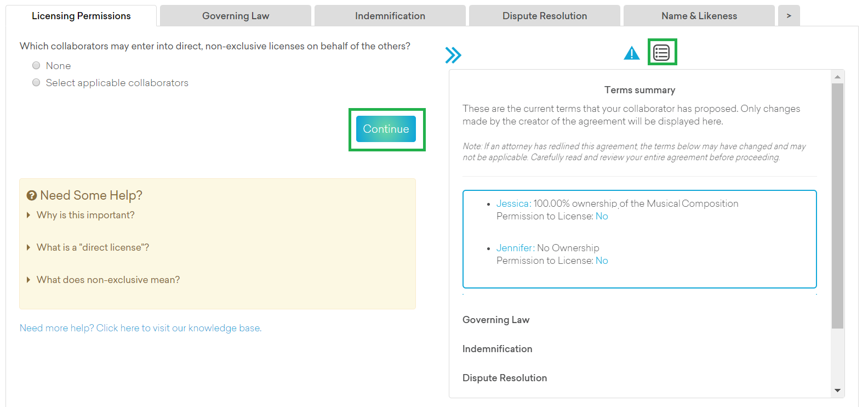Image resolution: width=868 pixels, height=407 pixels.
Task: Go to the Dispute Resolution tab
Action: [544, 16]
